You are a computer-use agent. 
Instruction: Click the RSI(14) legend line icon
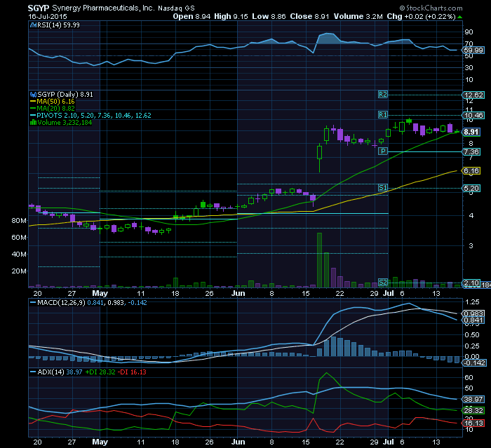pos(33,25)
